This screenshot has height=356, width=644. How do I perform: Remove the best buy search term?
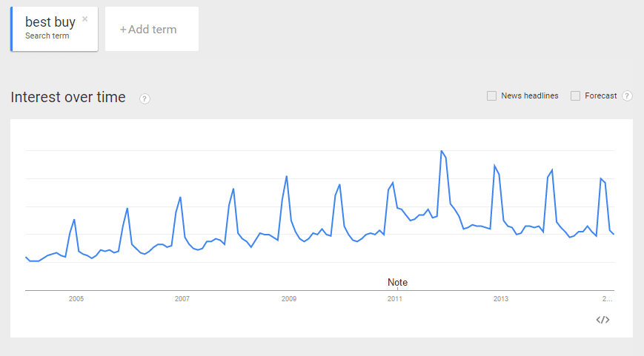pyautogui.click(x=85, y=19)
